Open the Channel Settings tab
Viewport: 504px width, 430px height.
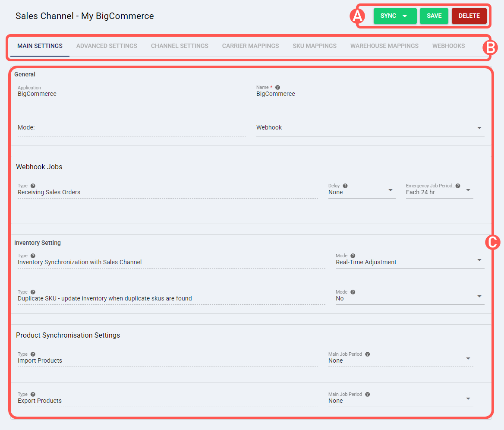click(x=180, y=46)
